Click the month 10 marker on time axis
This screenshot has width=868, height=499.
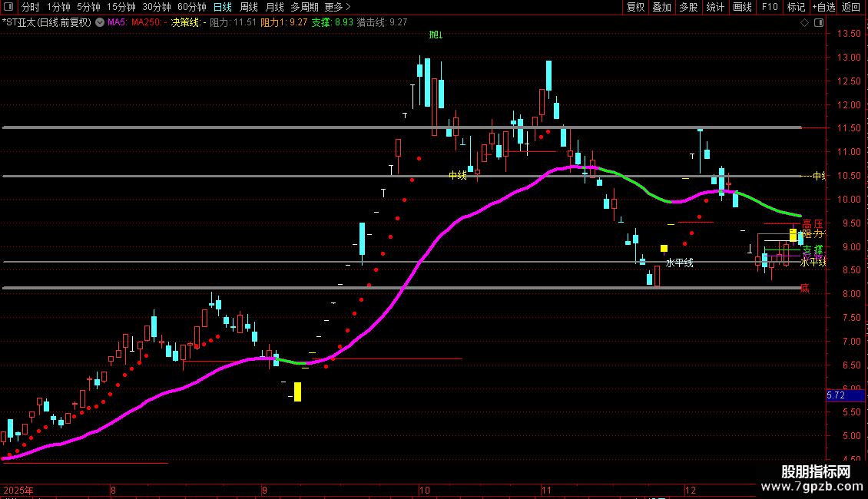425,491
